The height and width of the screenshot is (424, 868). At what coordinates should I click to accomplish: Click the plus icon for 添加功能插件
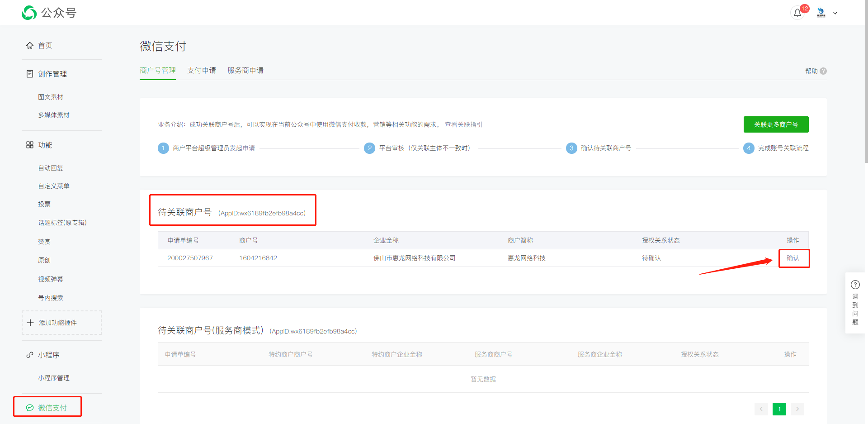[x=30, y=323]
